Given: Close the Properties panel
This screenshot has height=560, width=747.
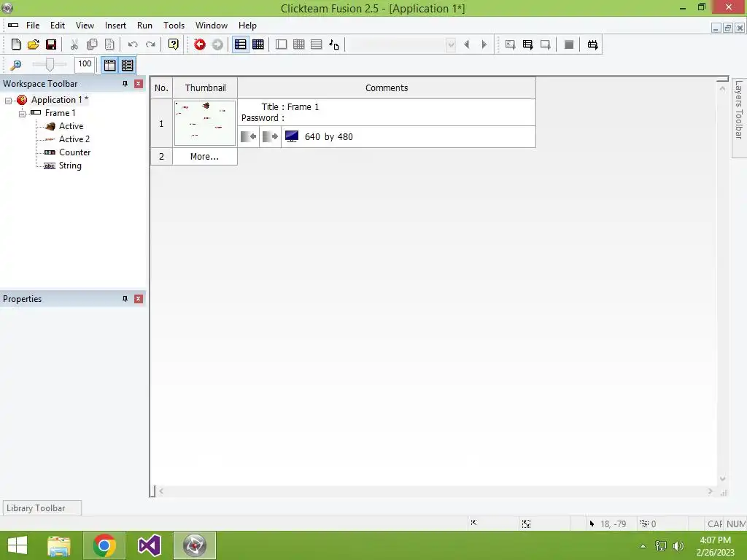Looking at the screenshot, I should coord(139,299).
